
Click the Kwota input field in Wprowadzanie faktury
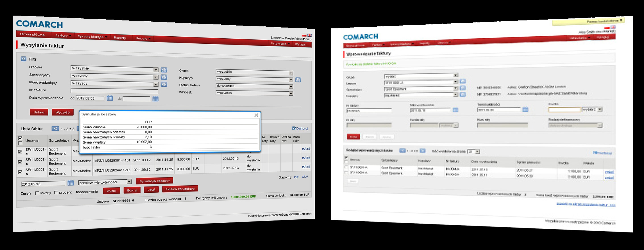[x=564, y=110]
